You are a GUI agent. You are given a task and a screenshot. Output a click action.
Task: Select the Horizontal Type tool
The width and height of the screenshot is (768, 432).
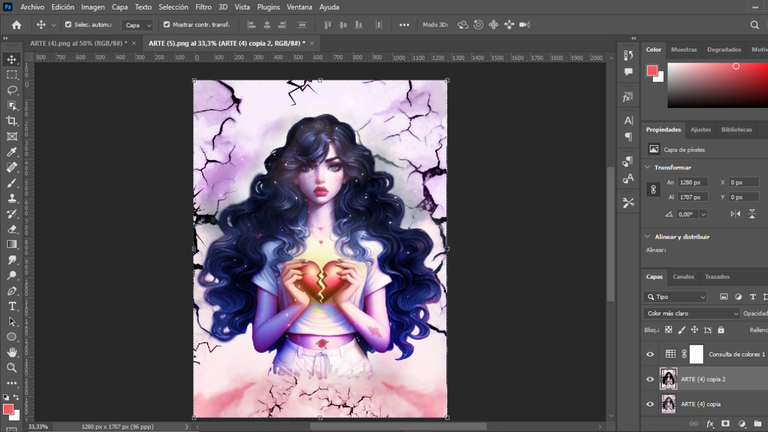[x=12, y=306]
